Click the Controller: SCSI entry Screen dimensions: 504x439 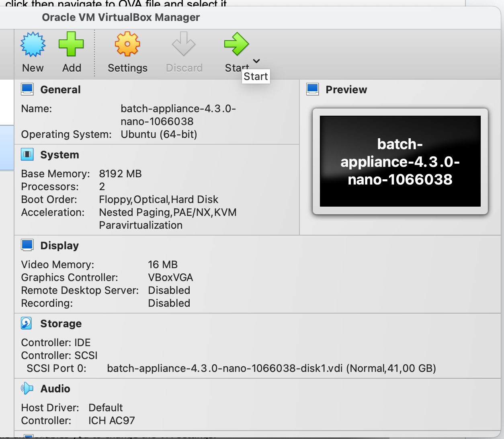point(59,355)
